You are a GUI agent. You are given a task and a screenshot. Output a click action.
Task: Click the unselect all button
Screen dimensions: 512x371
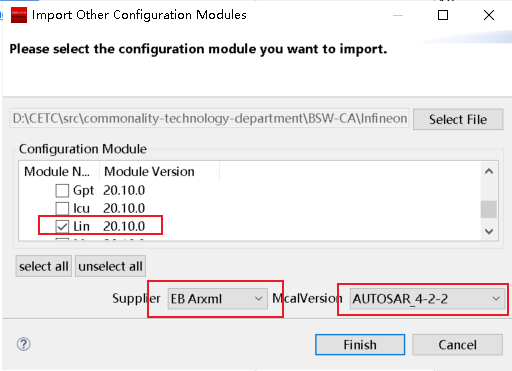(x=110, y=266)
